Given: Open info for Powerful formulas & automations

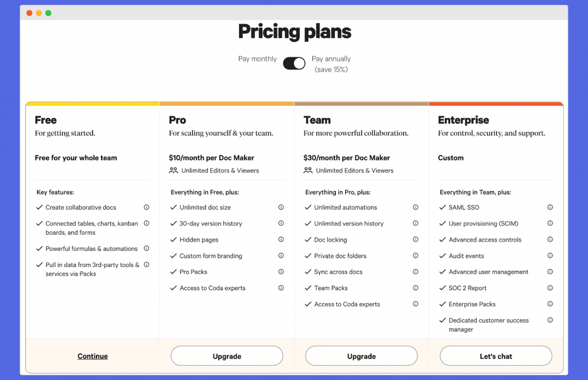Looking at the screenshot, I should click(146, 249).
